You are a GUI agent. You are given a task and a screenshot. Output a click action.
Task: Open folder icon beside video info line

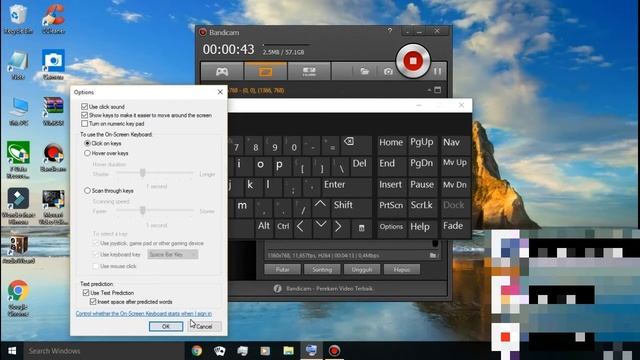pyautogui.click(x=433, y=256)
